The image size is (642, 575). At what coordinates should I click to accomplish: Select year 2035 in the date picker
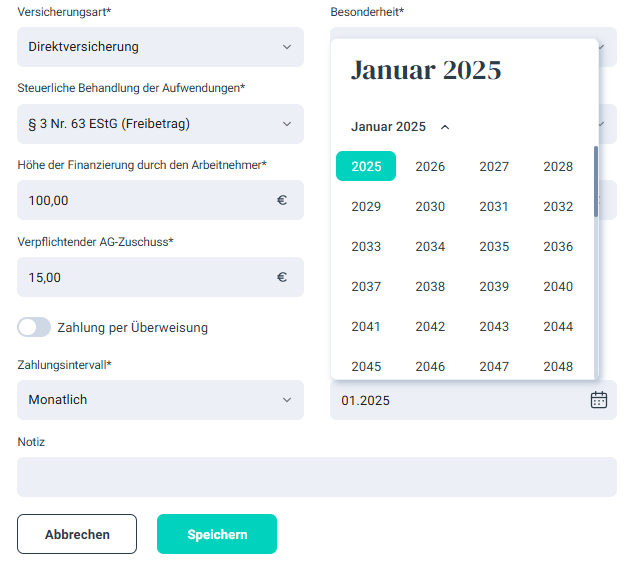pyautogui.click(x=494, y=246)
